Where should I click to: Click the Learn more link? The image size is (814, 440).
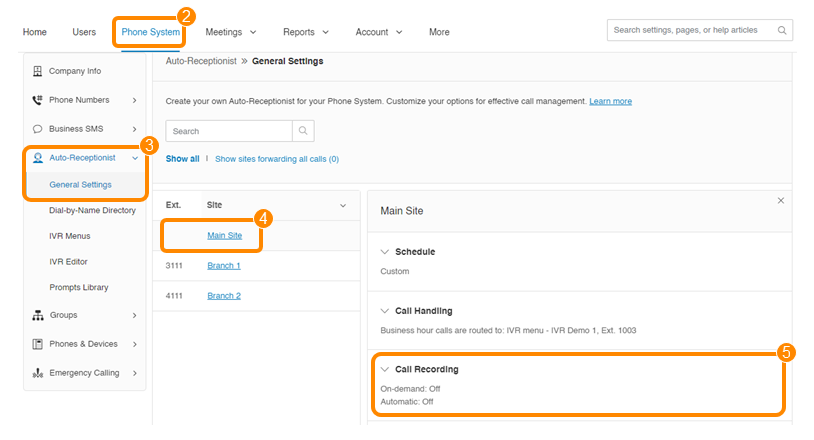click(x=610, y=101)
